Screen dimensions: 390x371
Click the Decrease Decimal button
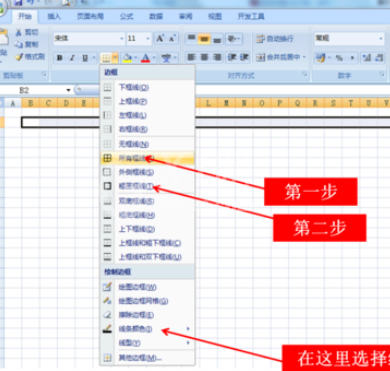pyautogui.click(x=379, y=58)
